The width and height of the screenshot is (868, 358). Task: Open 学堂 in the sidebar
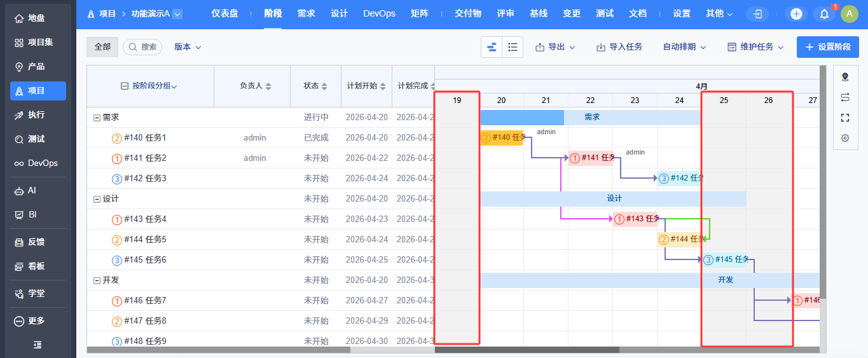[38, 294]
